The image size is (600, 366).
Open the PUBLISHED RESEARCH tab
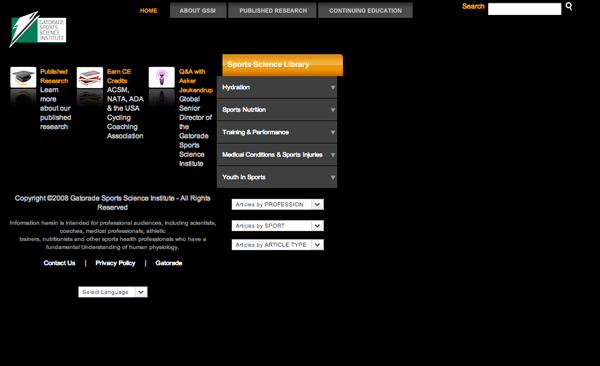click(273, 10)
